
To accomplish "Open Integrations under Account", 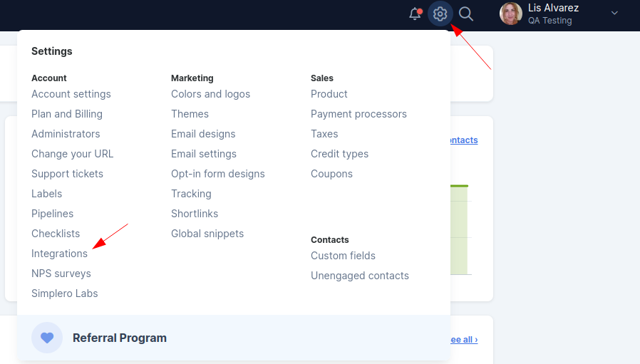I will pyautogui.click(x=60, y=254).
